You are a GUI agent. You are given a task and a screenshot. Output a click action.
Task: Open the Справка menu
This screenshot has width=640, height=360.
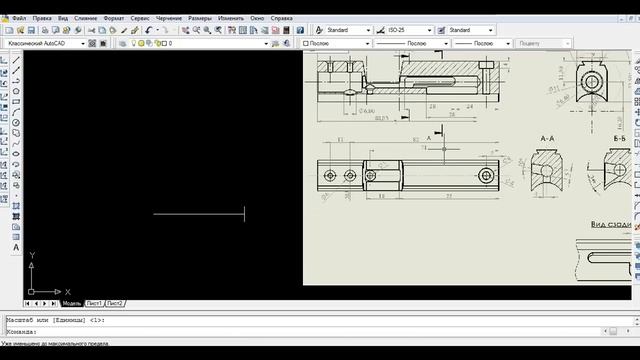pyautogui.click(x=282, y=18)
